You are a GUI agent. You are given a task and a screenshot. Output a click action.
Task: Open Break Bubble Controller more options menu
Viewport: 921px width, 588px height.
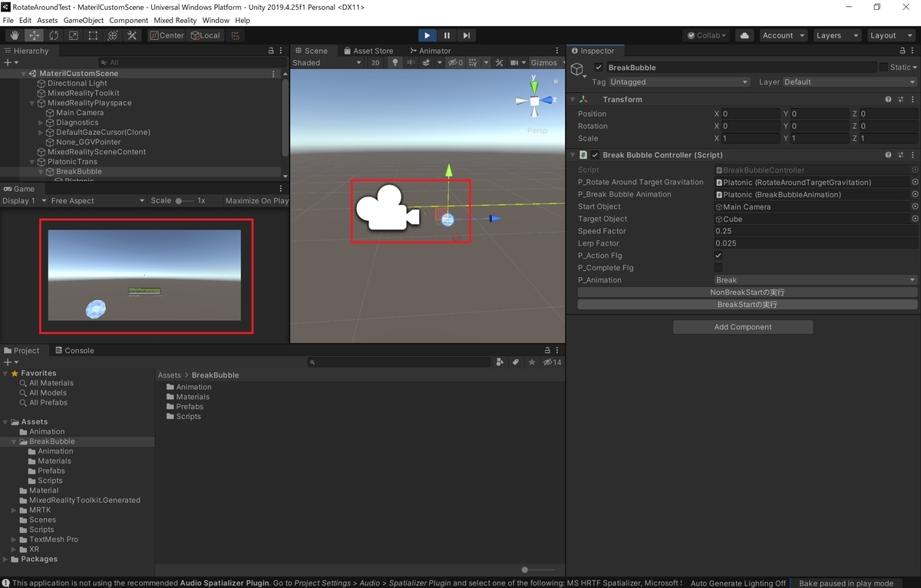[913, 155]
